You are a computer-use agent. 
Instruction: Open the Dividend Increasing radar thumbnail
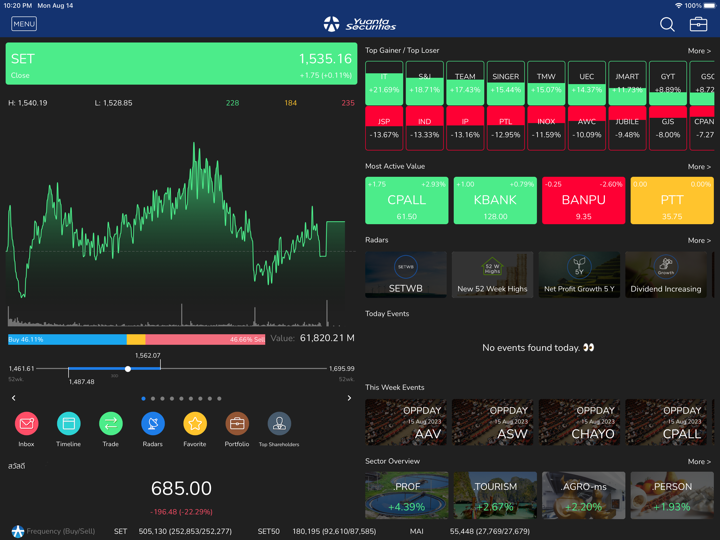coord(666,275)
